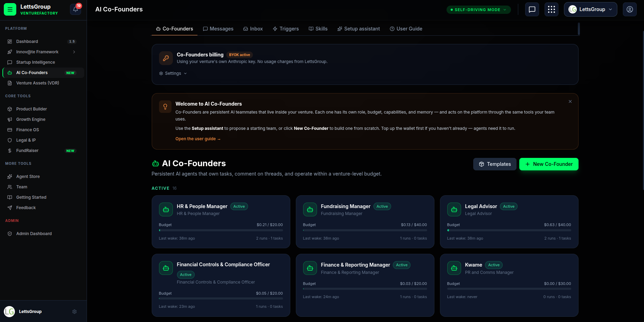Click the Active badge on Kwame card

click(494, 265)
